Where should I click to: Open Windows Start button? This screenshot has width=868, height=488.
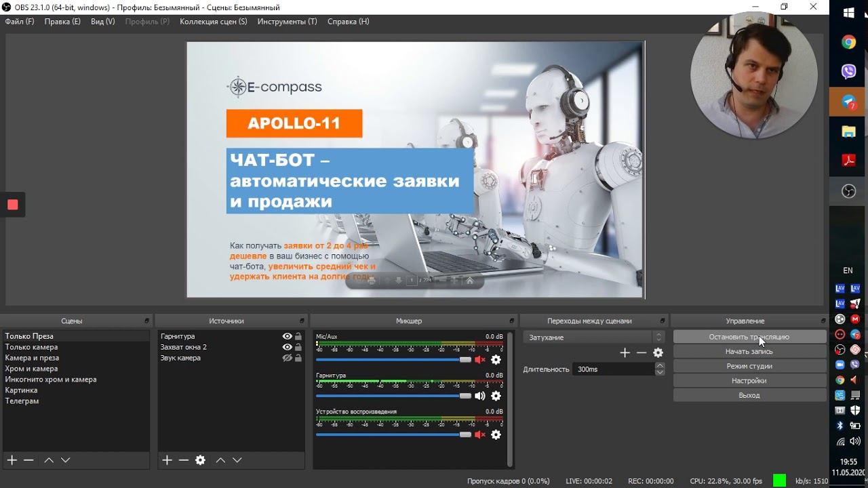tap(848, 13)
